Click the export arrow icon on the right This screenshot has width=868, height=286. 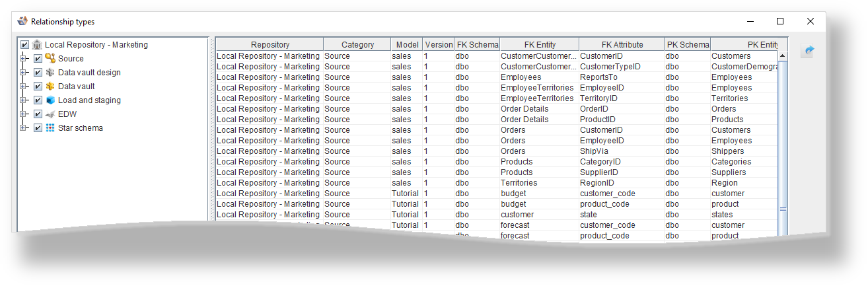coord(807,51)
